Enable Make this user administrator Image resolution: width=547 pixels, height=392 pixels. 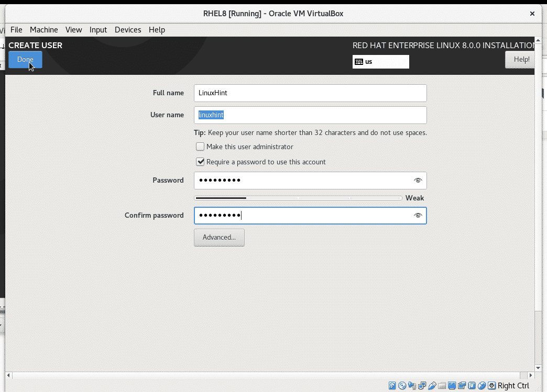pos(200,147)
